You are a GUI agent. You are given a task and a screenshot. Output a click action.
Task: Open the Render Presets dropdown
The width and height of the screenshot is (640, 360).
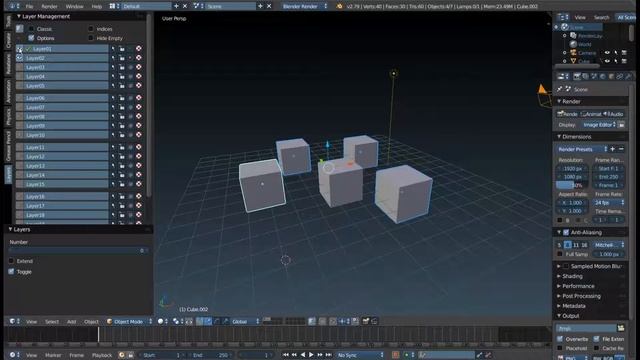[x=582, y=149]
